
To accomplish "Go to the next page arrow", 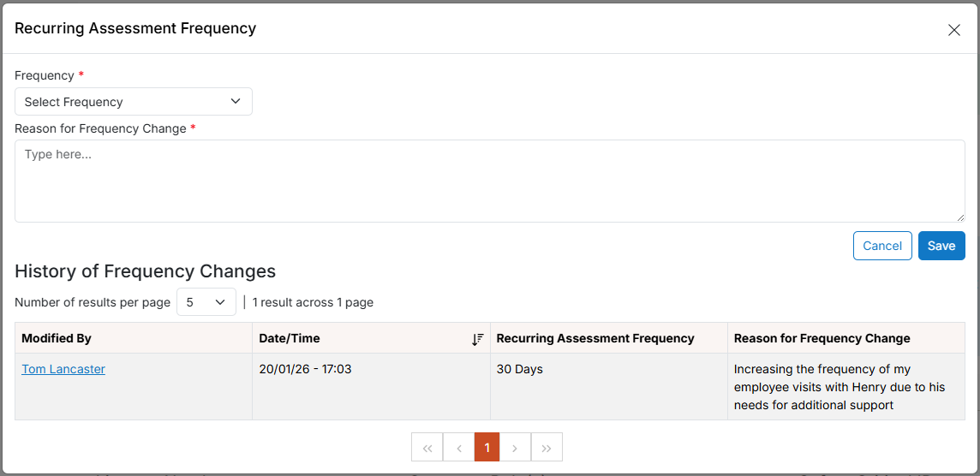I will point(515,447).
